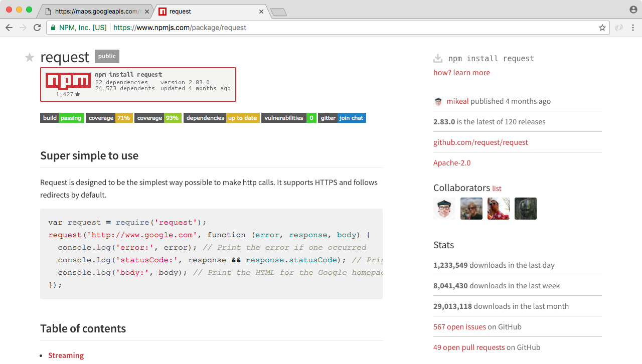Click the download icon beside npm install request
The height and width of the screenshot is (364, 642).
438,59
